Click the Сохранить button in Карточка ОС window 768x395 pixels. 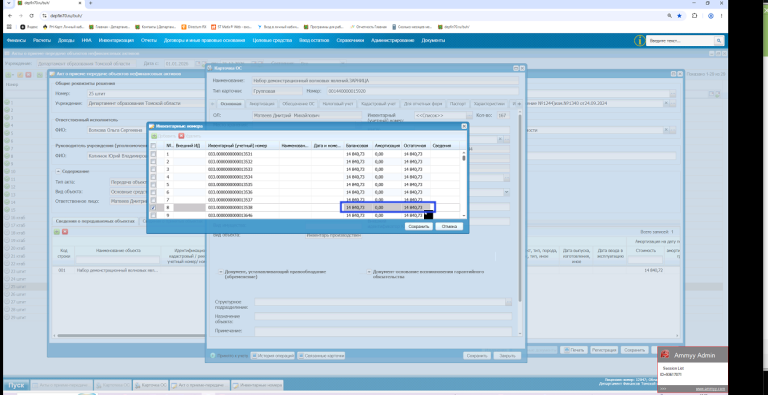coord(477,356)
